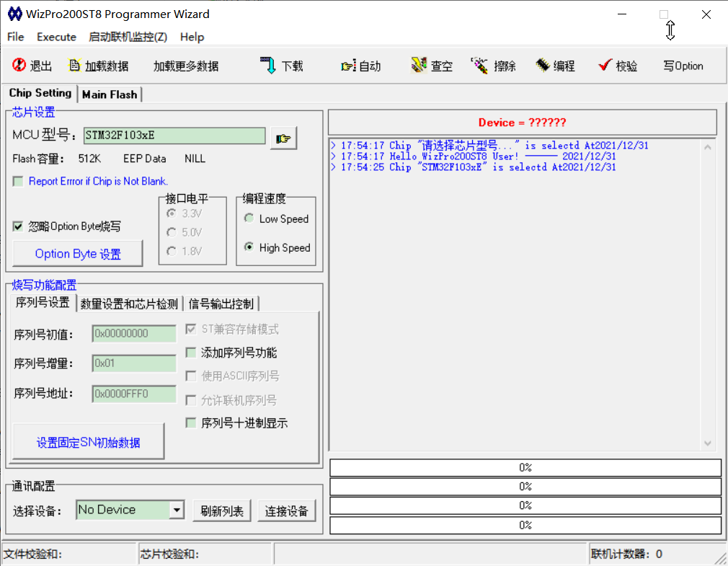Image resolution: width=728 pixels, height=566 pixels.
Task: Select the Low Speed radio button
Action: (249, 218)
